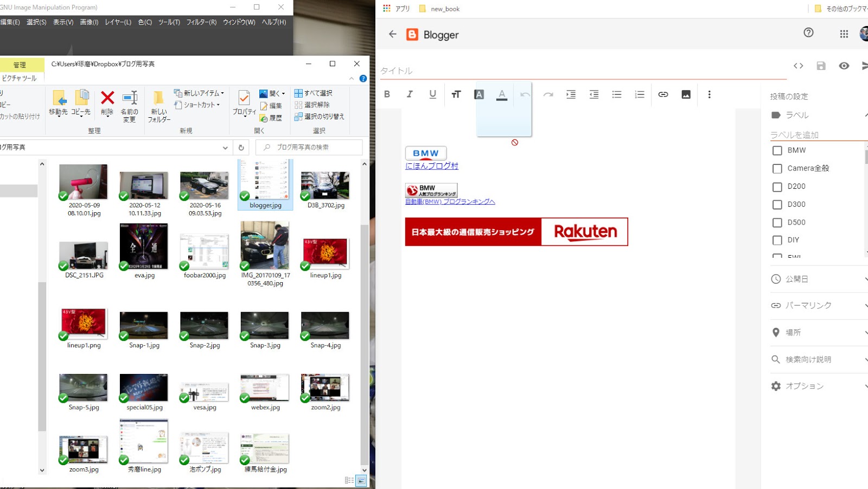Insert link using chain icon
This screenshot has width=868, height=489.
(663, 94)
